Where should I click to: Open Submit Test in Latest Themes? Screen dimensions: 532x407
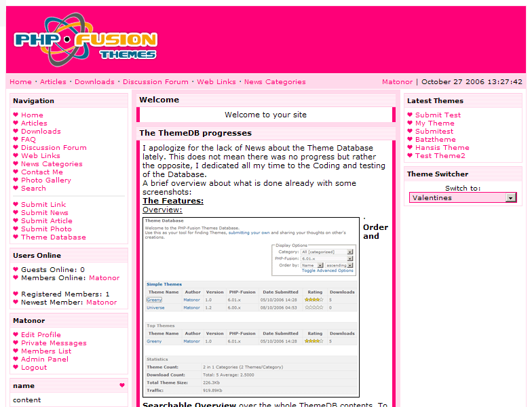[x=438, y=115]
